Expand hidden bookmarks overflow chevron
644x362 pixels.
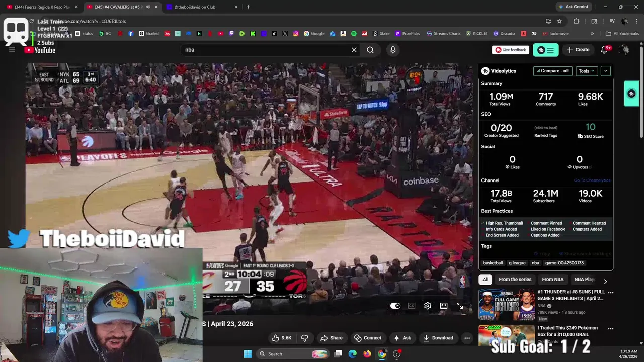click(x=592, y=34)
